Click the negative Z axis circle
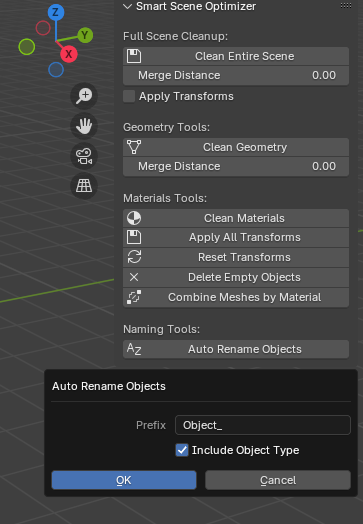The image size is (363, 524). 56,70
